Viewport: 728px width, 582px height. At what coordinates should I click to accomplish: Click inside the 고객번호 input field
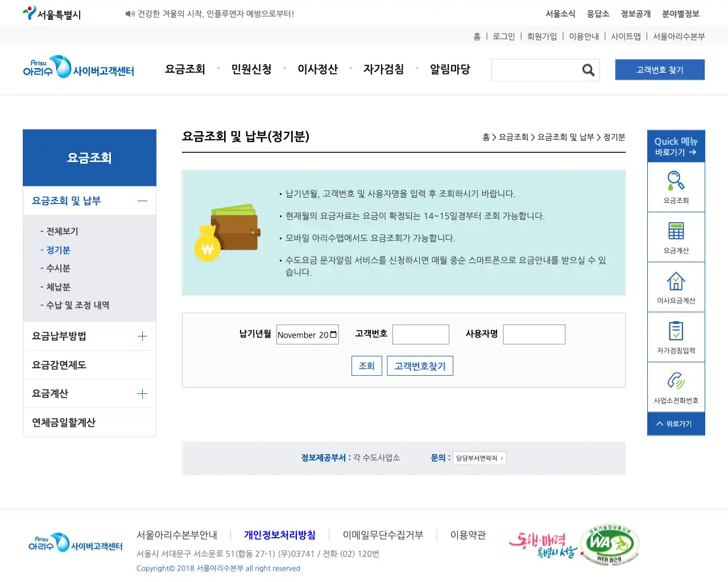(x=421, y=334)
